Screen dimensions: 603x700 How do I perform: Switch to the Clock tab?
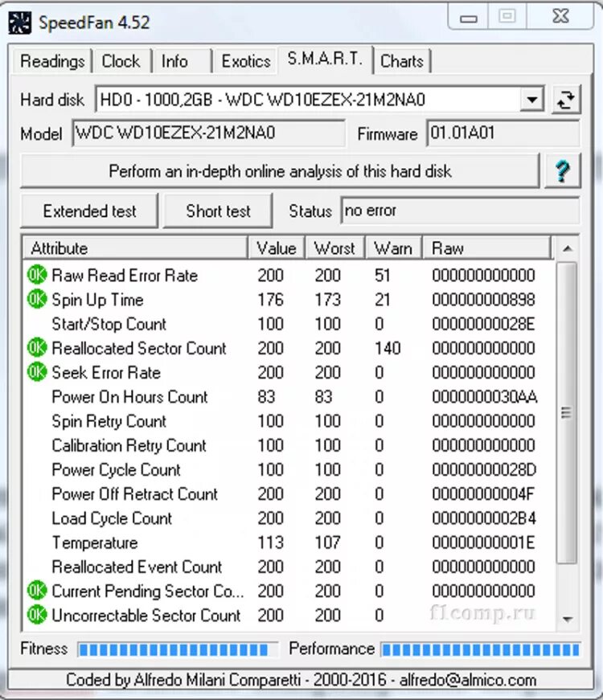[121, 61]
